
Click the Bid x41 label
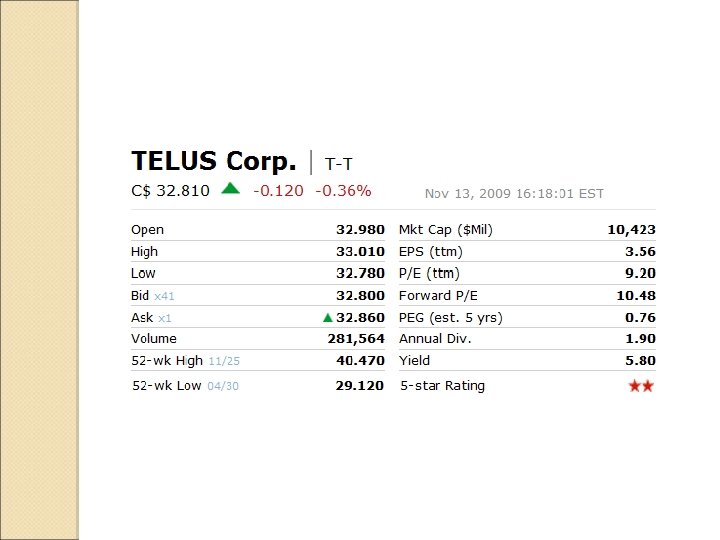153,296
